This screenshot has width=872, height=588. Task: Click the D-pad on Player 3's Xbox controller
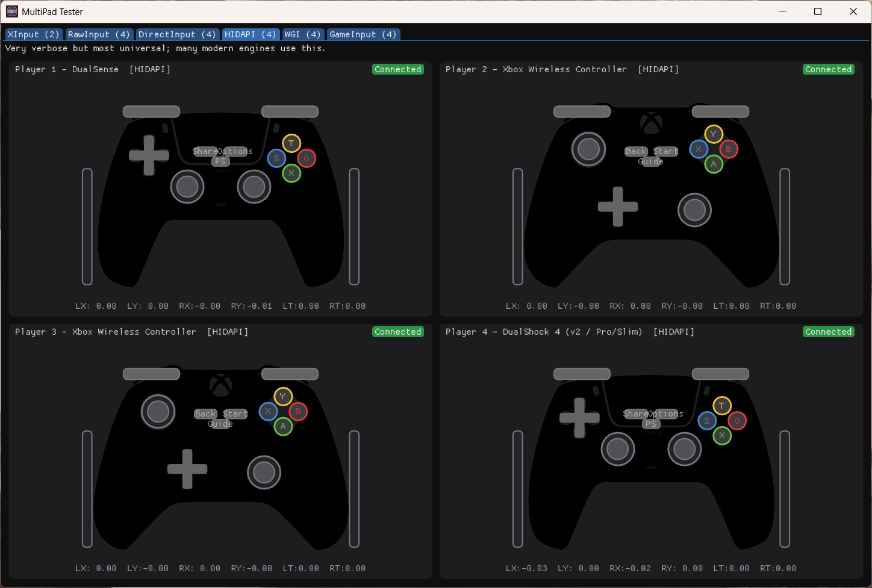click(x=187, y=469)
